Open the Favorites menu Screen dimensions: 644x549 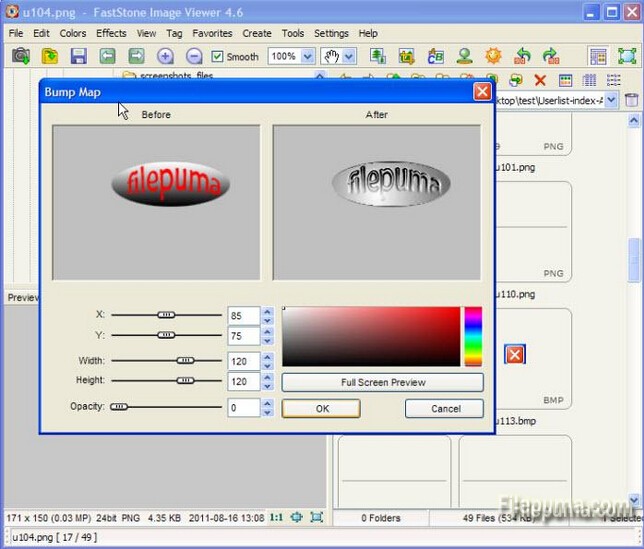pyautogui.click(x=212, y=33)
